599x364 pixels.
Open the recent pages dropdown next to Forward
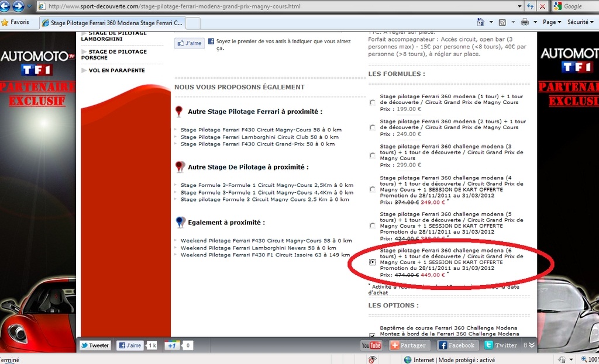(29, 6)
